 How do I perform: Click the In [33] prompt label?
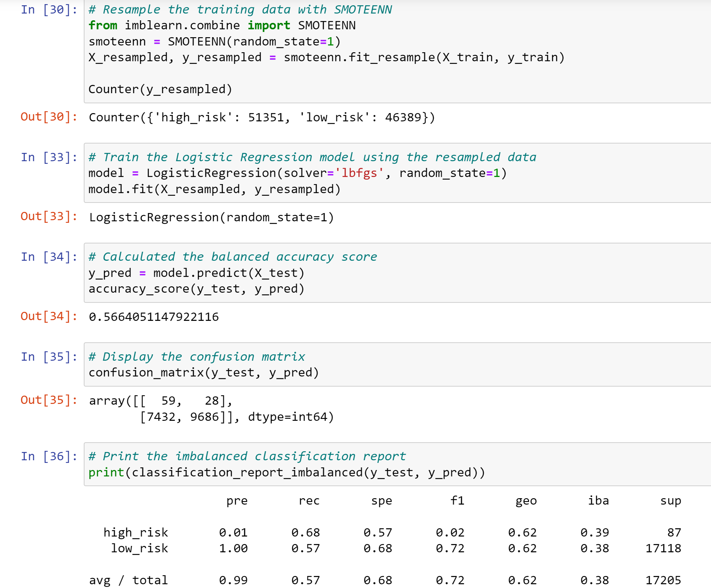[x=49, y=157]
